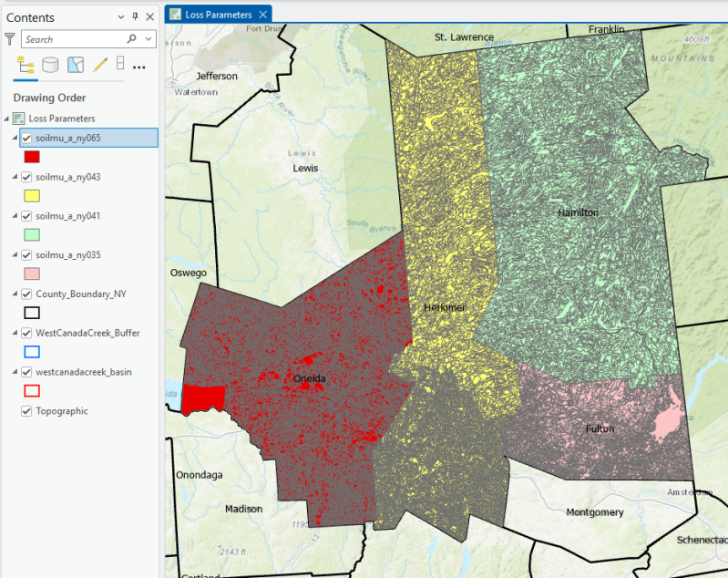The image size is (728, 578).
Task: Hide the Topographic basemap layer
Action: (x=26, y=411)
